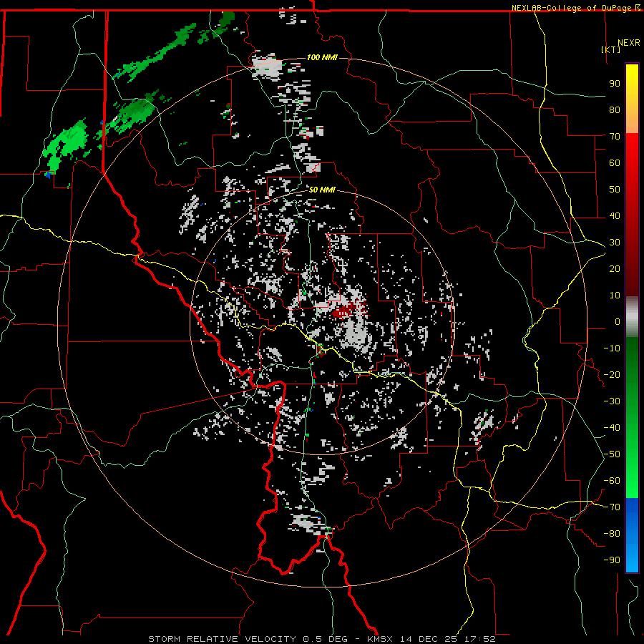Click the 0 value on velocity scale
The width and height of the screenshot is (644, 644).
tap(618, 321)
